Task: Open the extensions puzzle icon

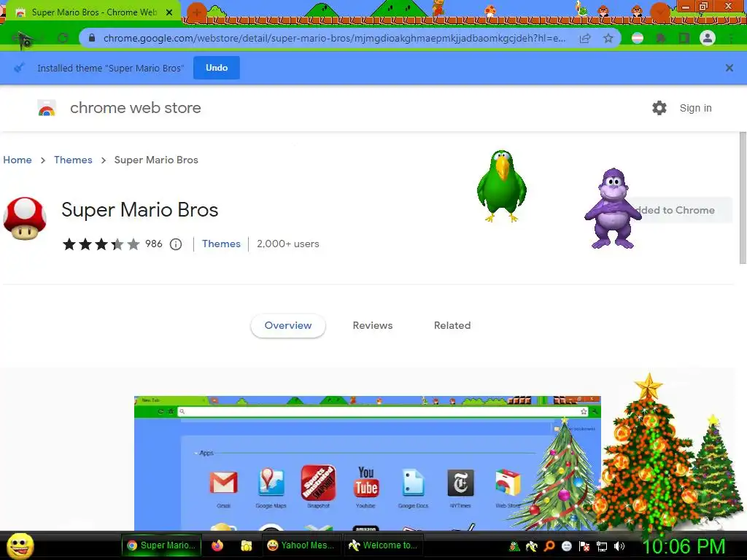Action: [661, 38]
